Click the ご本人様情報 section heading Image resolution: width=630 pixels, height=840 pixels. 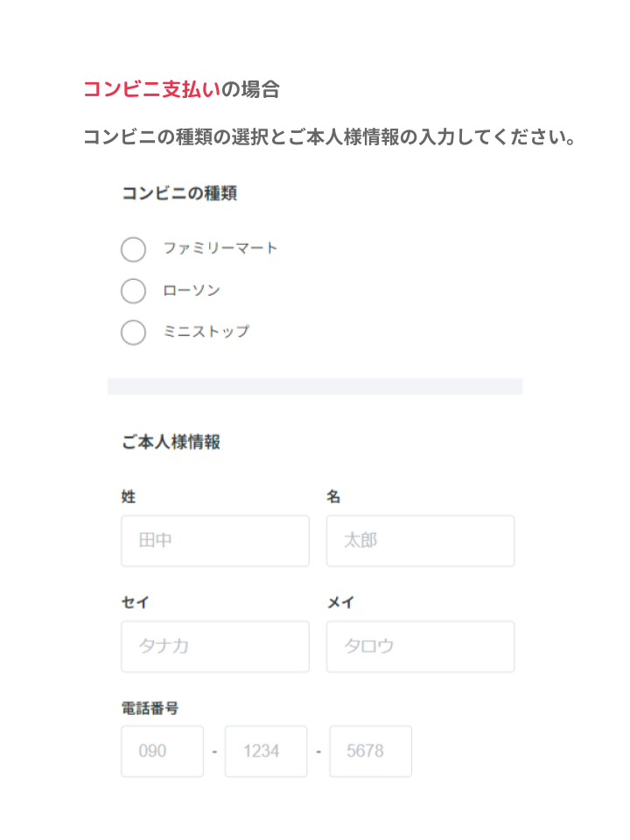click(x=171, y=442)
